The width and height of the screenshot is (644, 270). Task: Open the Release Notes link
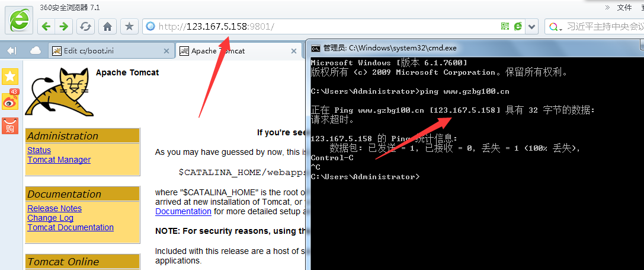point(55,208)
